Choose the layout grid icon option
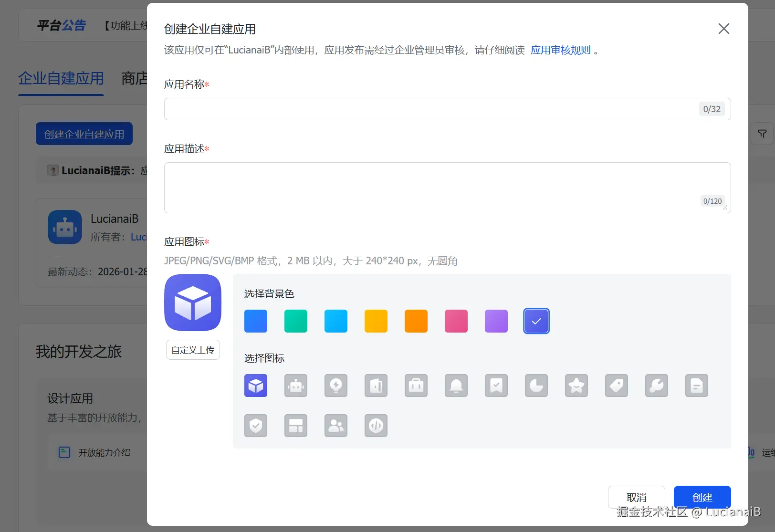Screen dimensions: 775x532 coord(296,426)
